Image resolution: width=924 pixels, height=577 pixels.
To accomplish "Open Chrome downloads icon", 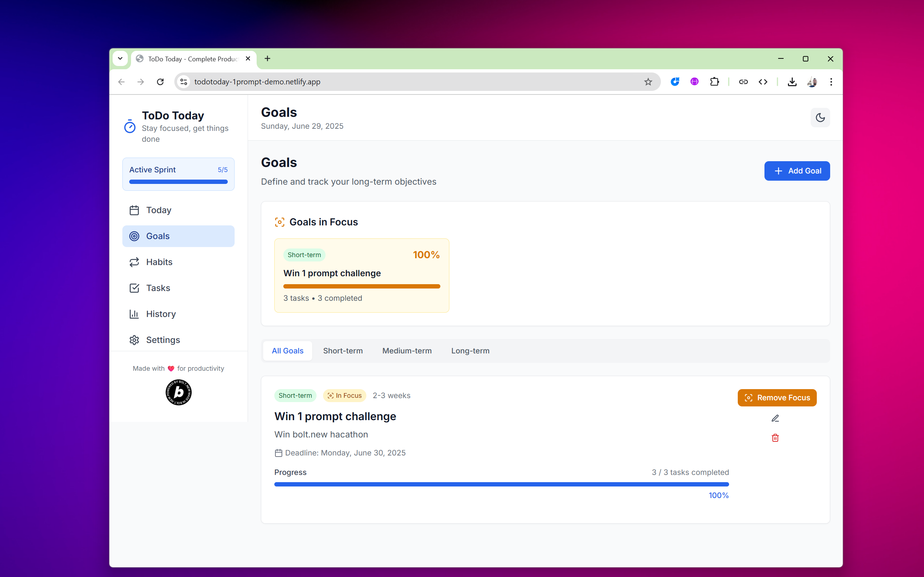I will [792, 82].
